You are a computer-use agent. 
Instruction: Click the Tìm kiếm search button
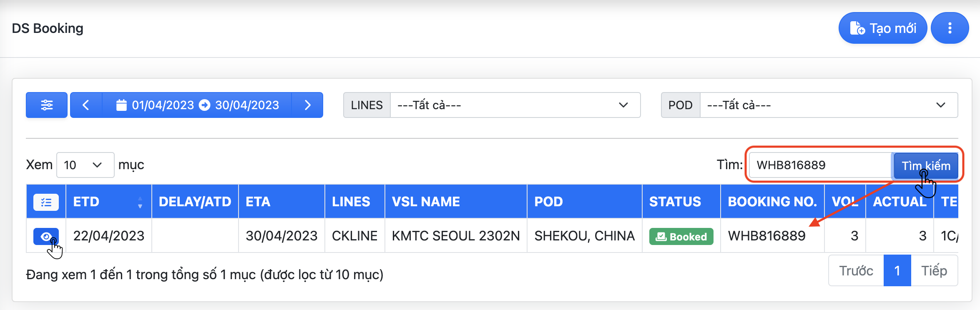(x=926, y=165)
